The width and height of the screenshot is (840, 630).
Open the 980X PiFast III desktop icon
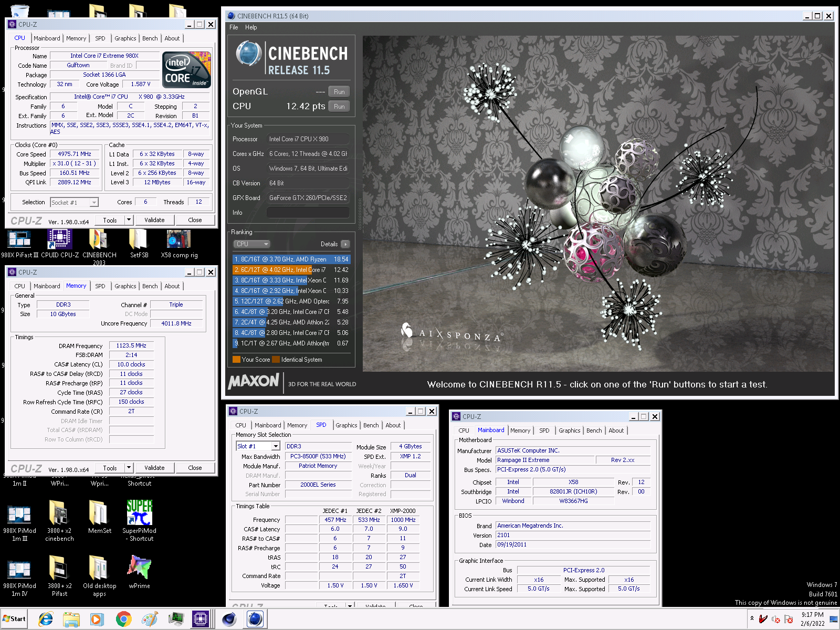point(19,244)
